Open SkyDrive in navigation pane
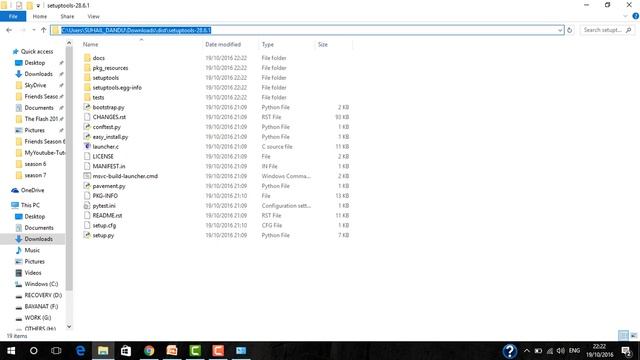The width and height of the screenshot is (640, 360). [35, 85]
